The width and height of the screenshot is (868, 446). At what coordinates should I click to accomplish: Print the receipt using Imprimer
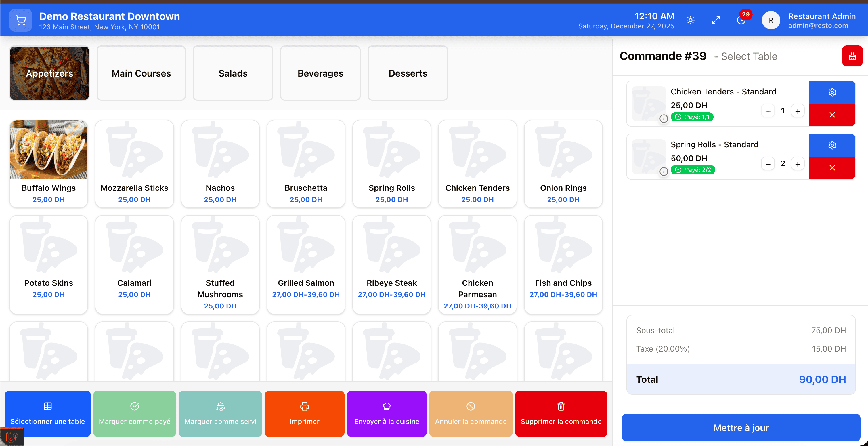click(304, 414)
